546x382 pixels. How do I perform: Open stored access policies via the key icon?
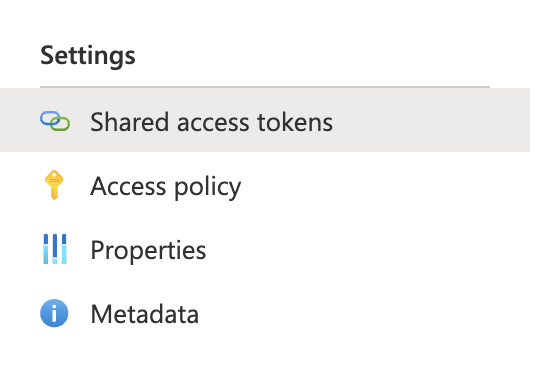pyautogui.click(x=54, y=185)
